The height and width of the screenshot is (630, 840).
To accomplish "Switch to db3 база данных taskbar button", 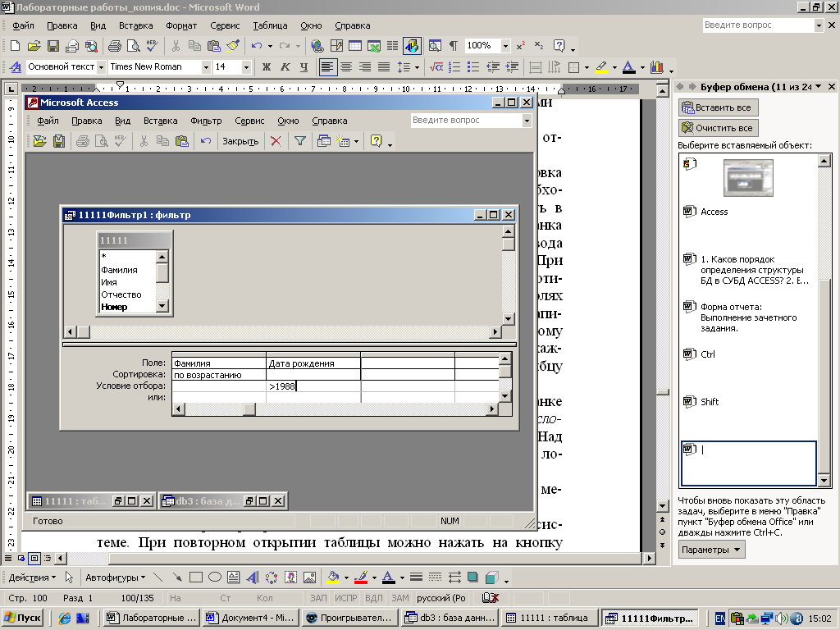I will [450, 618].
